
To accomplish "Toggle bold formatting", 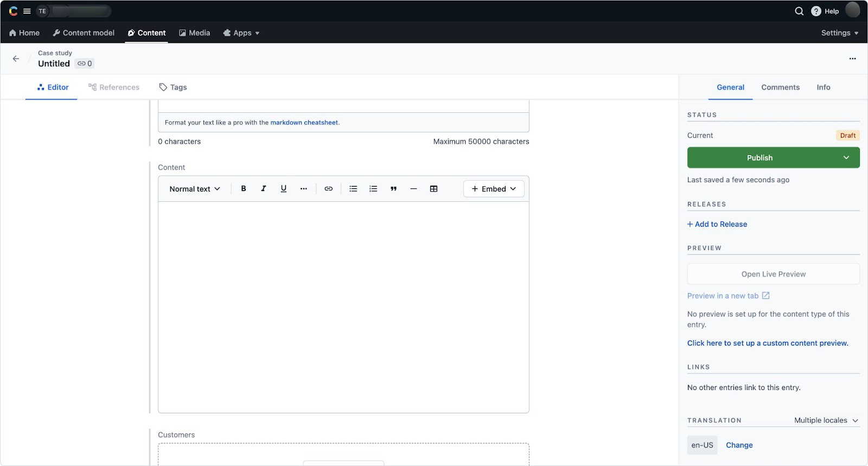I will tap(244, 189).
